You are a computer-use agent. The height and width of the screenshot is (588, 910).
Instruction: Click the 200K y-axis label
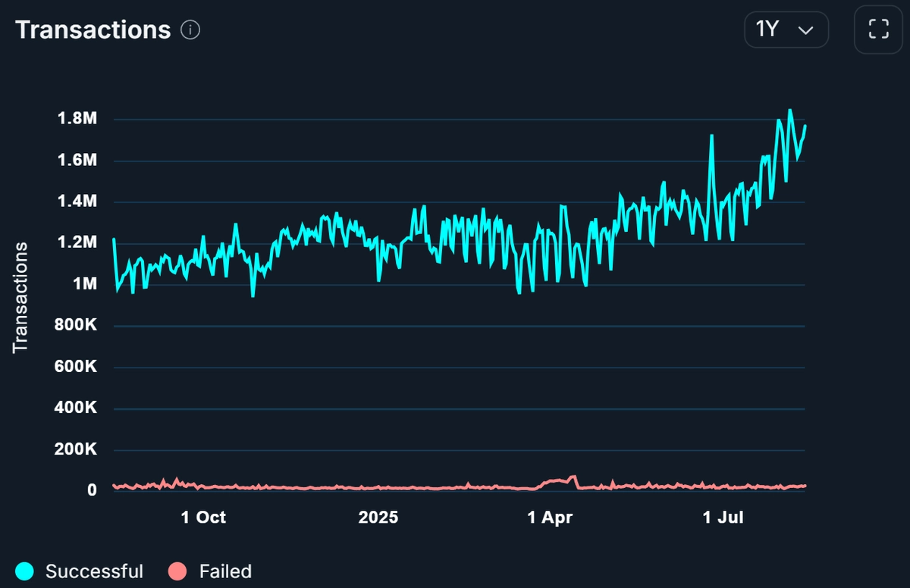[75, 449]
